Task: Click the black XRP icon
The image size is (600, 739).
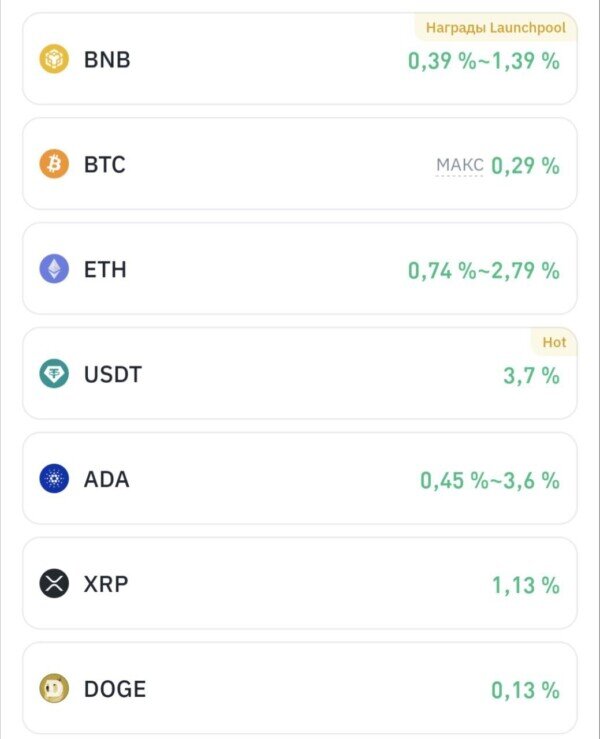Action: click(x=54, y=584)
